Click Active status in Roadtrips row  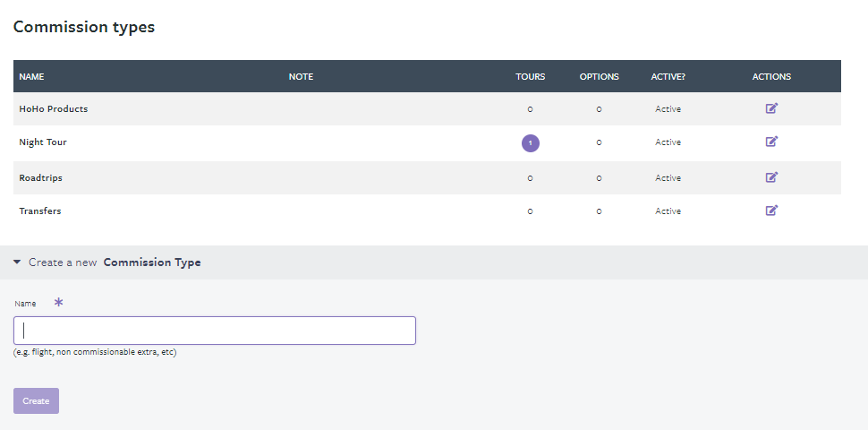(668, 178)
